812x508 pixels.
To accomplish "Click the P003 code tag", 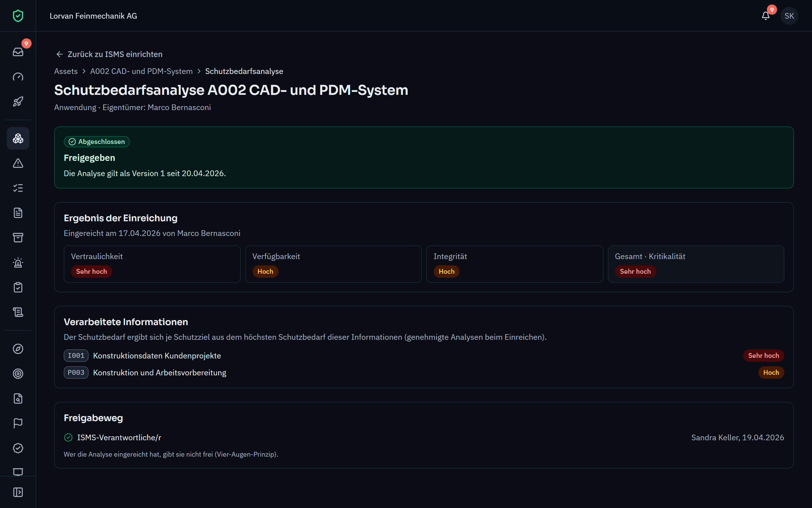I will pos(76,372).
